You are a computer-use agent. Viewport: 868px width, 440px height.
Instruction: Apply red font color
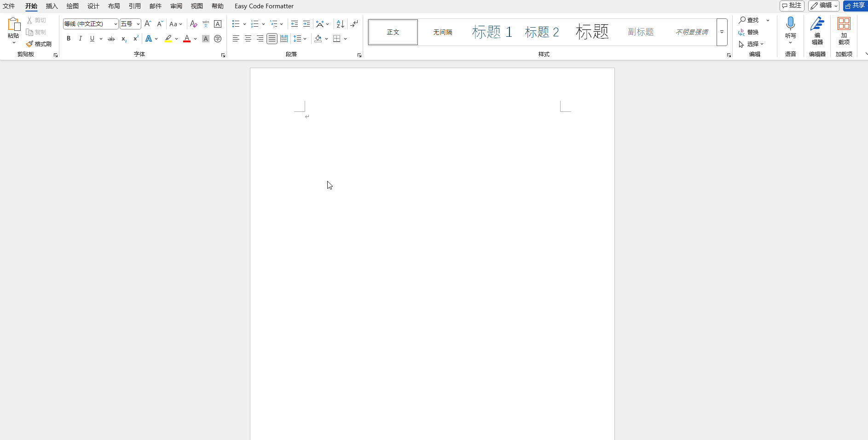click(x=187, y=39)
